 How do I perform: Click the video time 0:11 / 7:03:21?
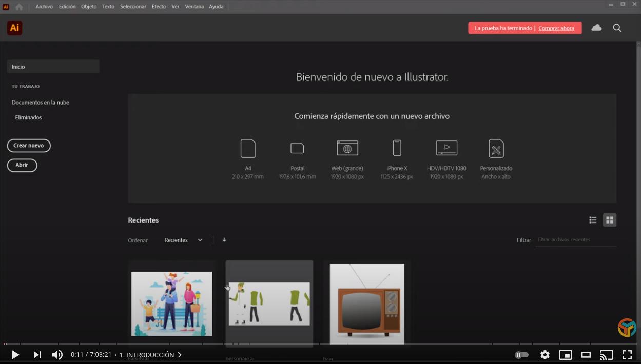[91, 355]
